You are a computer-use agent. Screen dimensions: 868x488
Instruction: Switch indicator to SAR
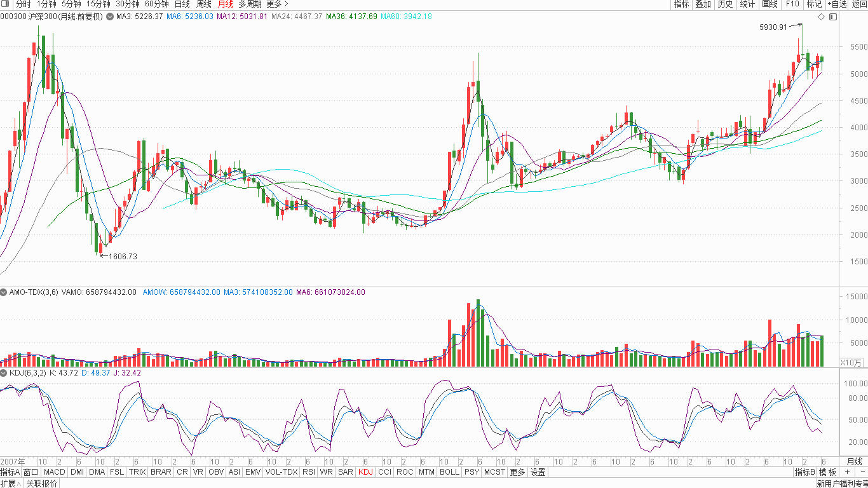coord(345,472)
